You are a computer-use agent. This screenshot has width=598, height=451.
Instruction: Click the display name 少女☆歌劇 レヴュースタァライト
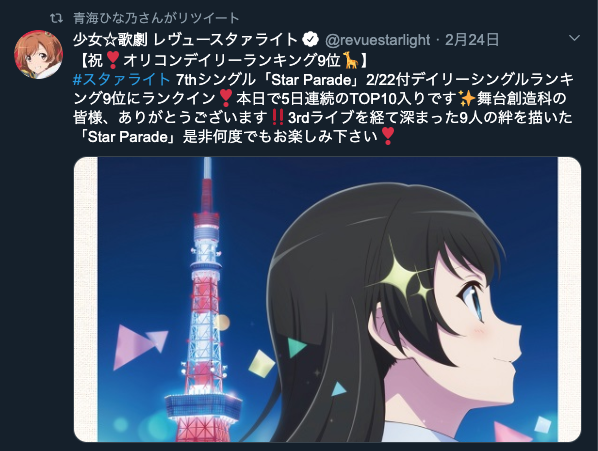(185, 39)
